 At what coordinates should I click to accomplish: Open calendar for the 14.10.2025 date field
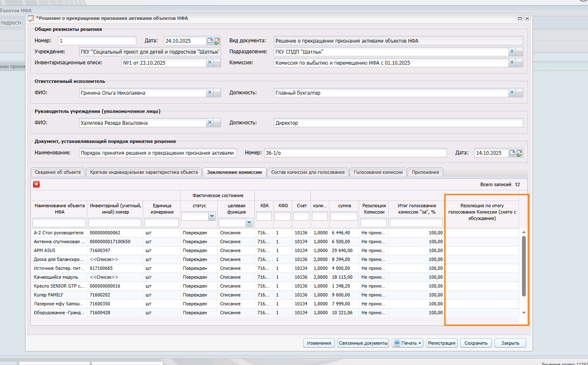pyautogui.click(x=512, y=153)
